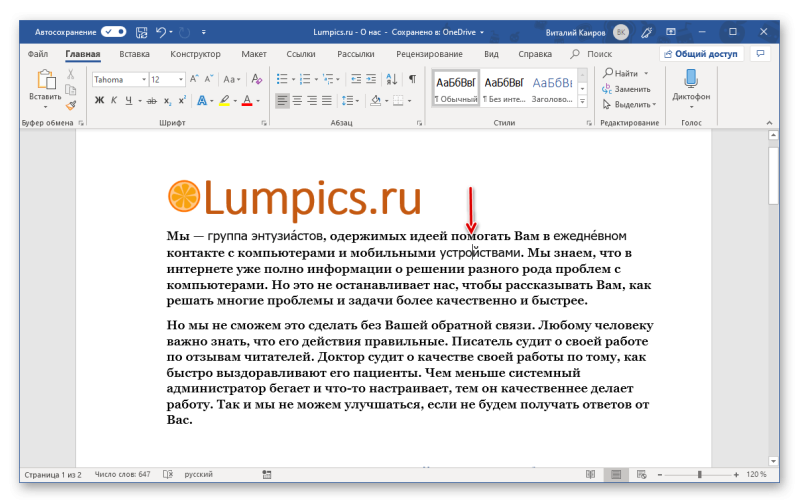The height and width of the screenshot is (503, 800).
Task: Open the Рецензирование tab
Action: coord(429,54)
